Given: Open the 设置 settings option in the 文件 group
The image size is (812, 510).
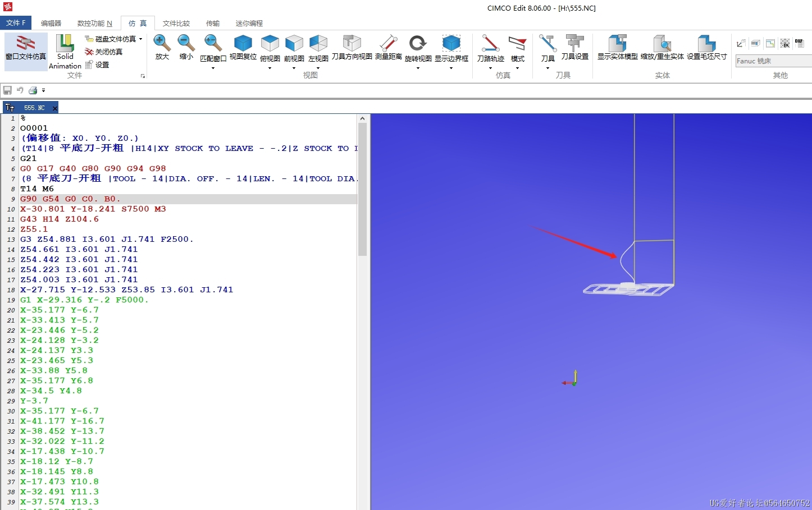Looking at the screenshot, I should (97, 65).
